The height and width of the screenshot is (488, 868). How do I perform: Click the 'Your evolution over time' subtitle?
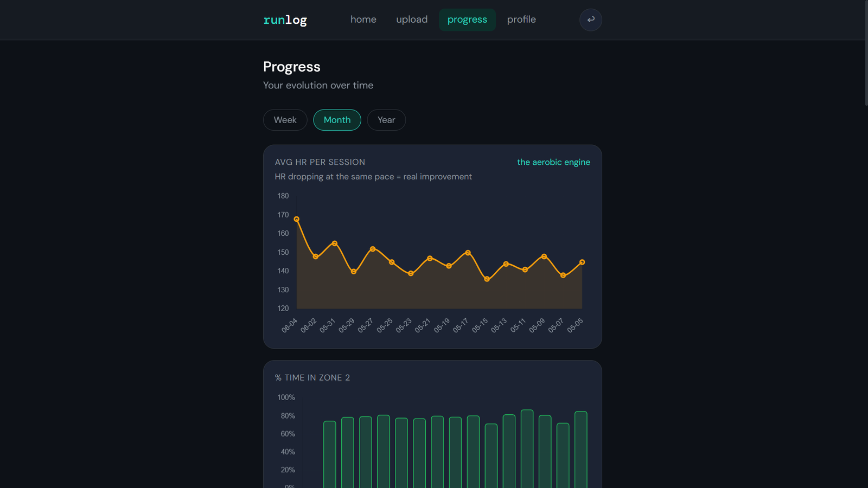(x=318, y=85)
